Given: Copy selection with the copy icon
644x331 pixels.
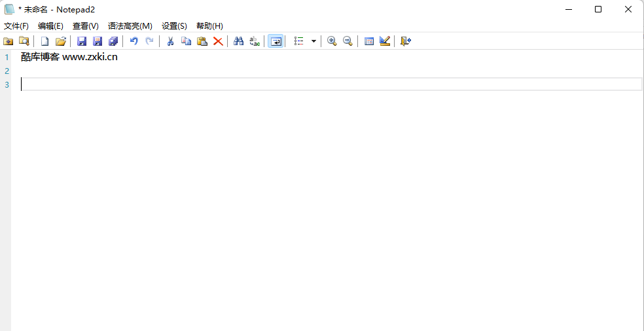Looking at the screenshot, I should pyautogui.click(x=187, y=41).
